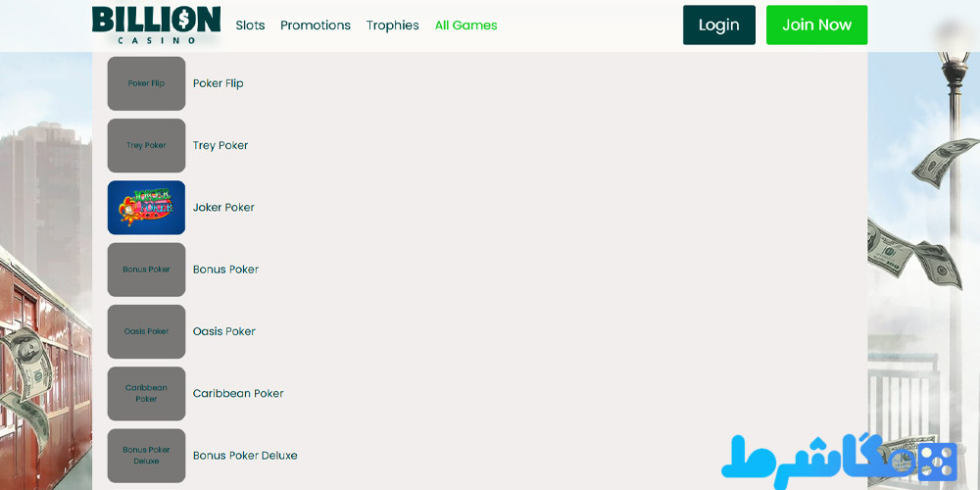Click the Join Now button
This screenshot has width=980, height=490.
coord(816,25)
